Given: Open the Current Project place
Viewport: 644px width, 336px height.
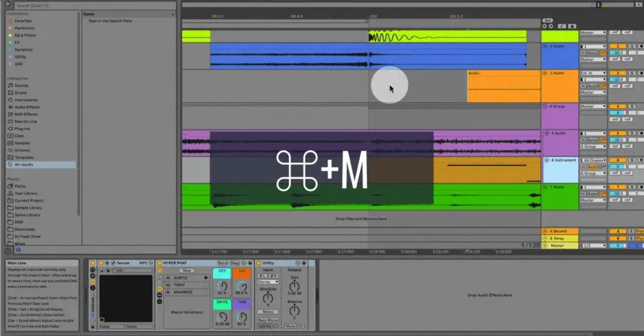Looking at the screenshot, I should tap(29, 201).
